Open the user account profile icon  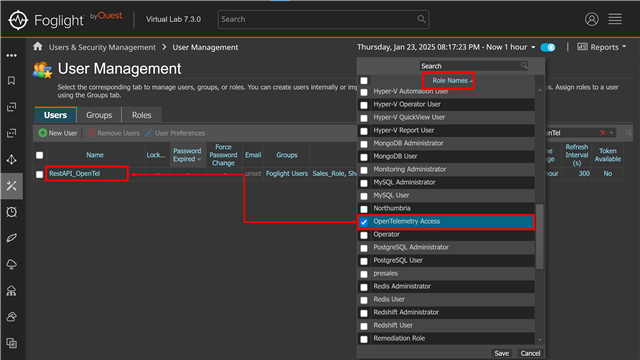(x=591, y=19)
